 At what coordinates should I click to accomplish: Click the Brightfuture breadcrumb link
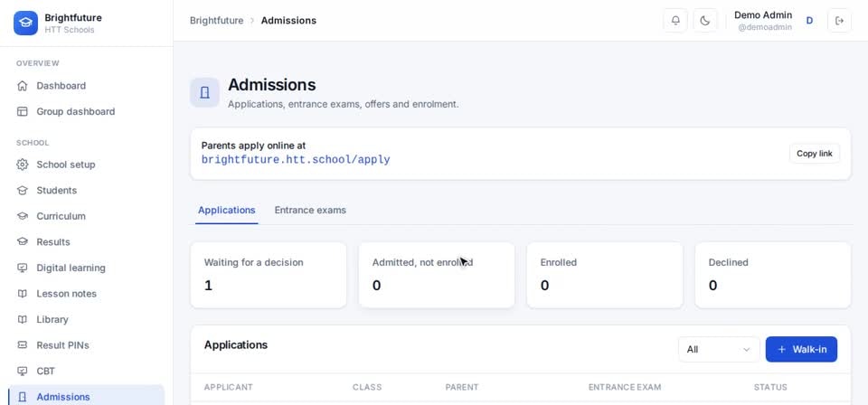tap(216, 21)
